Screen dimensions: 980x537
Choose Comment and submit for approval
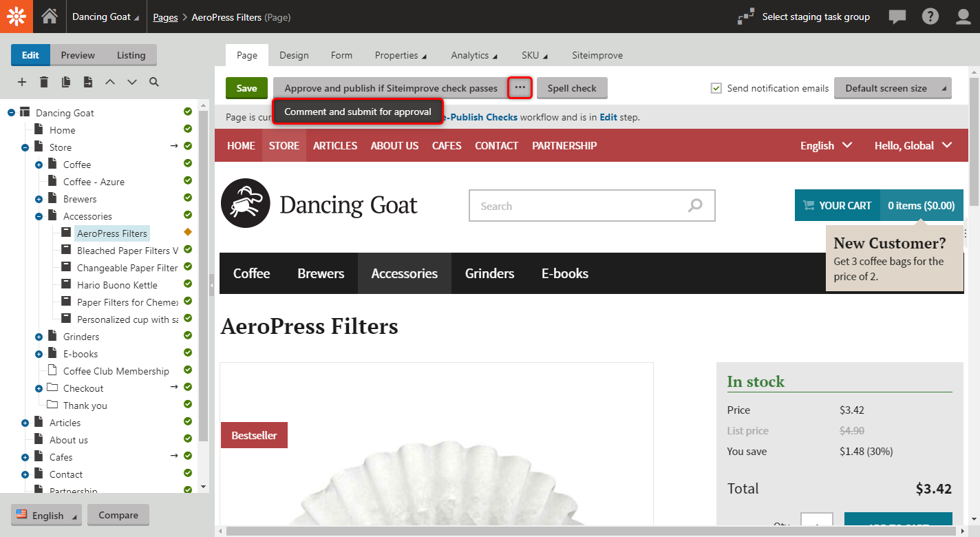point(358,112)
